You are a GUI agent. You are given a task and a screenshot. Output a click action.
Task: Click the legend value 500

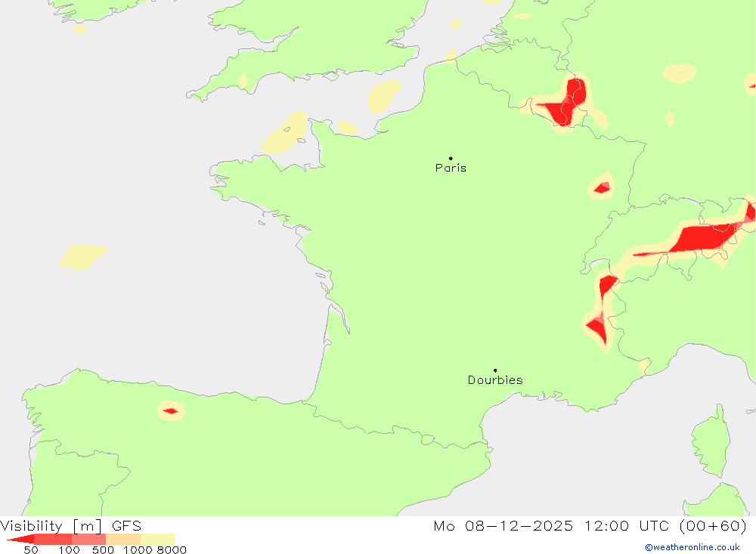(103, 550)
